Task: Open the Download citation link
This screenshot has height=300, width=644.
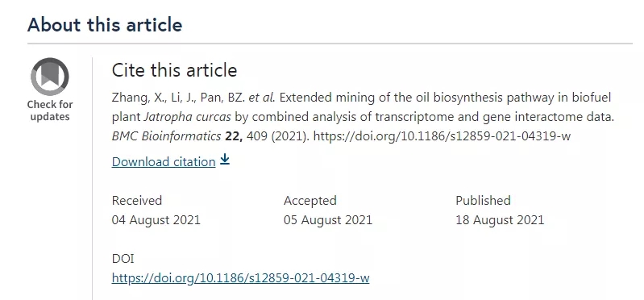Action: tap(164, 162)
